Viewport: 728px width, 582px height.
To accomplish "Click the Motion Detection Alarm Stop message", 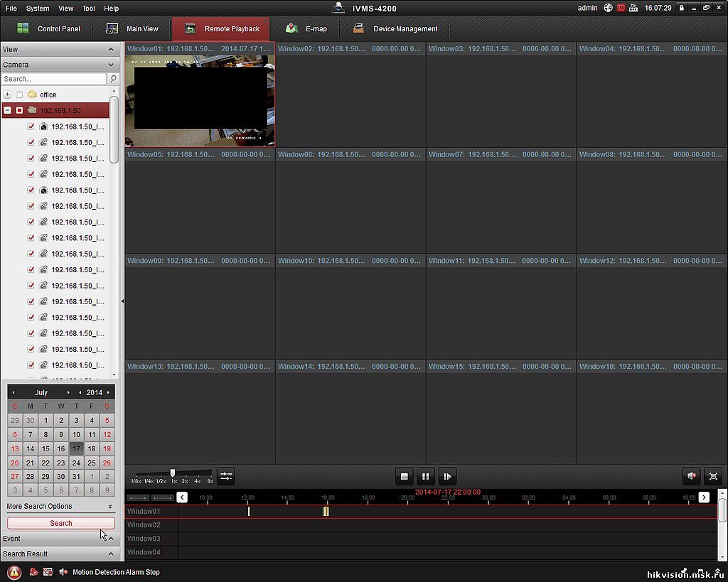I will pyautogui.click(x=116, y=572).
